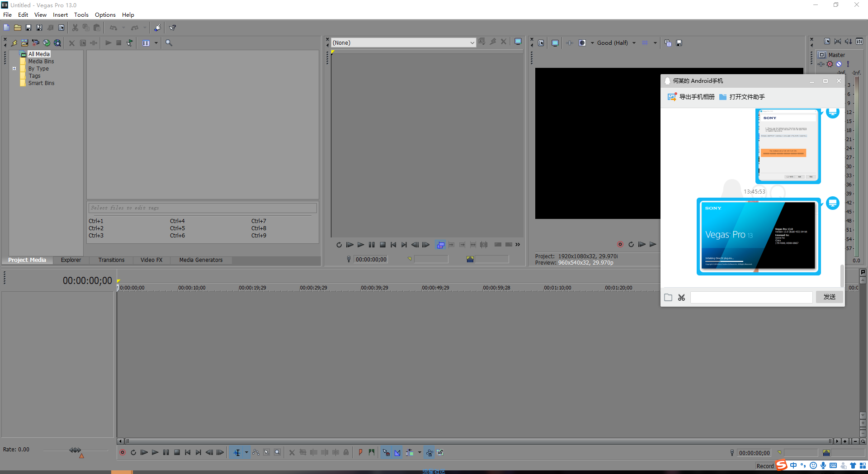Open project Properties from the main toolbar
Viewport: 868px width, 474px height.
pyautogui.click(x=61, y=28)
